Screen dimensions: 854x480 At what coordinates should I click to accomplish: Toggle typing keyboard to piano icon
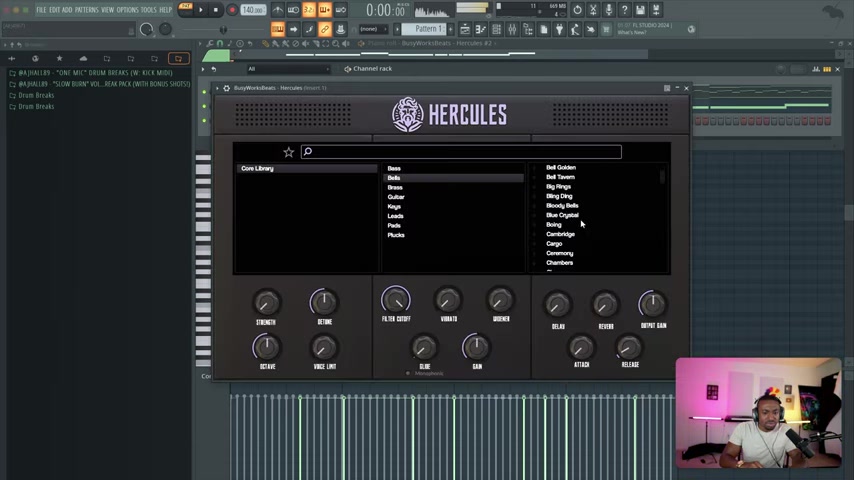point(277,29)
